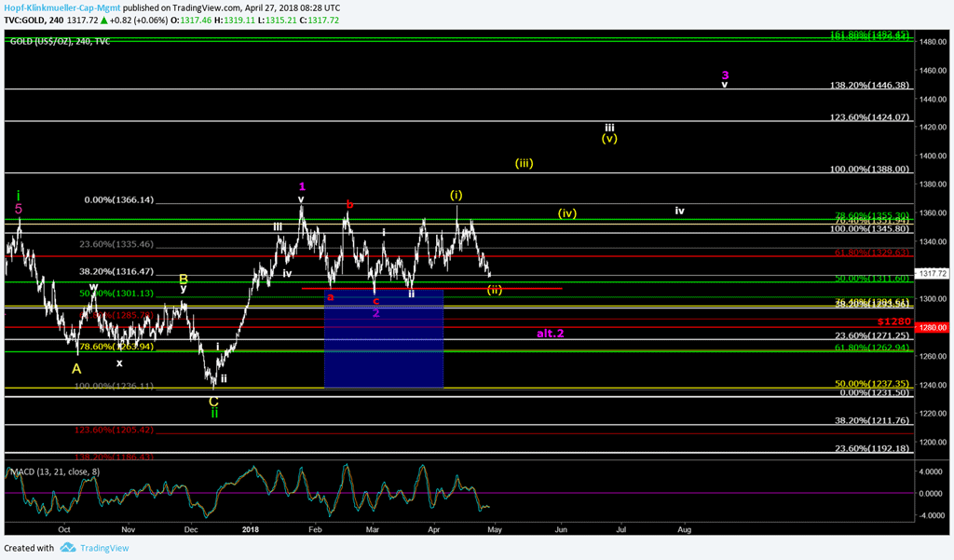Click the 0.00%(1366.14) retracement label
Screen dimensions: 954x560
pos(119,199)
